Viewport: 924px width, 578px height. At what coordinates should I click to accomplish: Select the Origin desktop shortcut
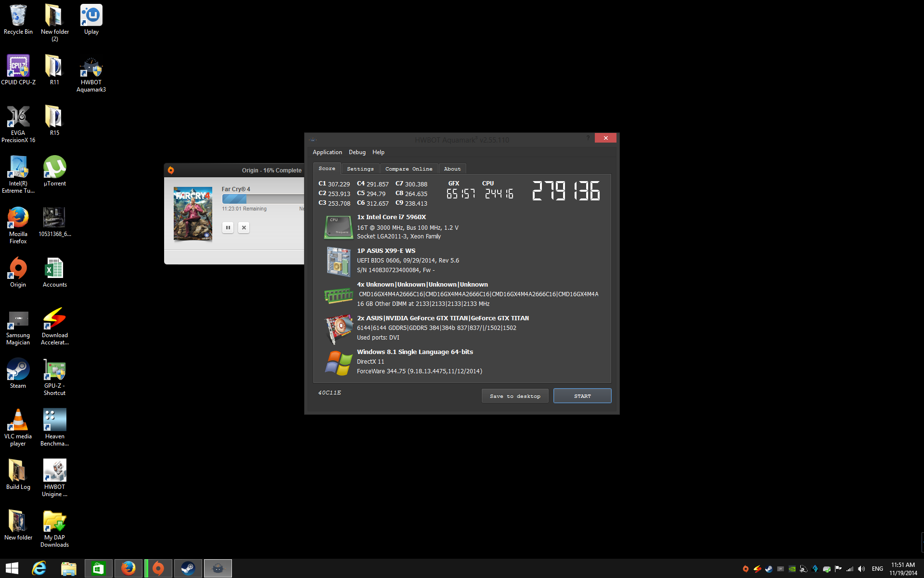click(x=18, y=272)
